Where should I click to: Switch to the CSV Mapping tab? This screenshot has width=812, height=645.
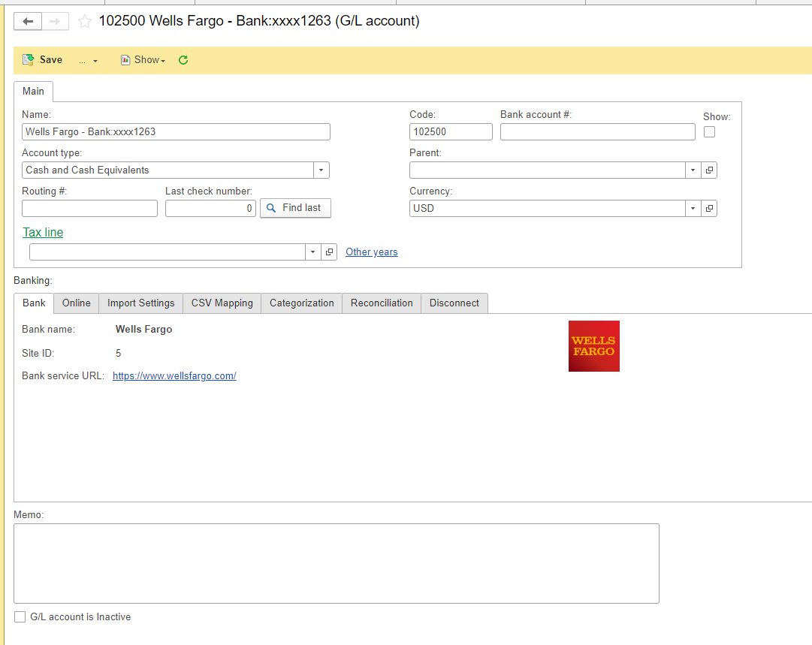pyautogui.click(x=222, y=303)
